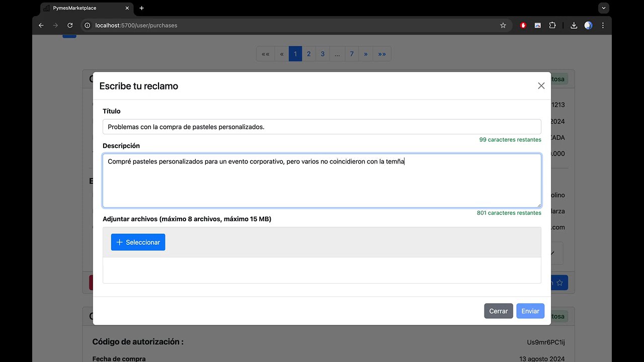644x362 pixels.
Task: Select current pagination page 1
Action: pyautogui.click(x=295, y=54)
